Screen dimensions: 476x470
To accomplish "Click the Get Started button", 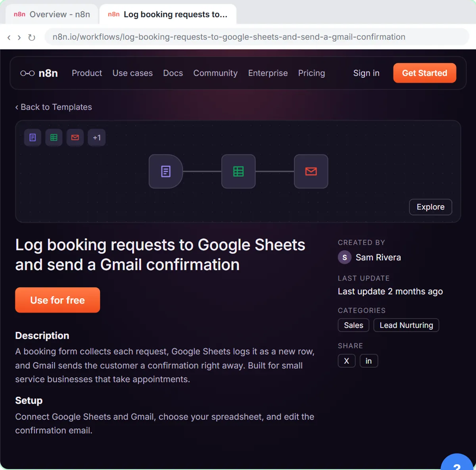I will pos(424,73).
